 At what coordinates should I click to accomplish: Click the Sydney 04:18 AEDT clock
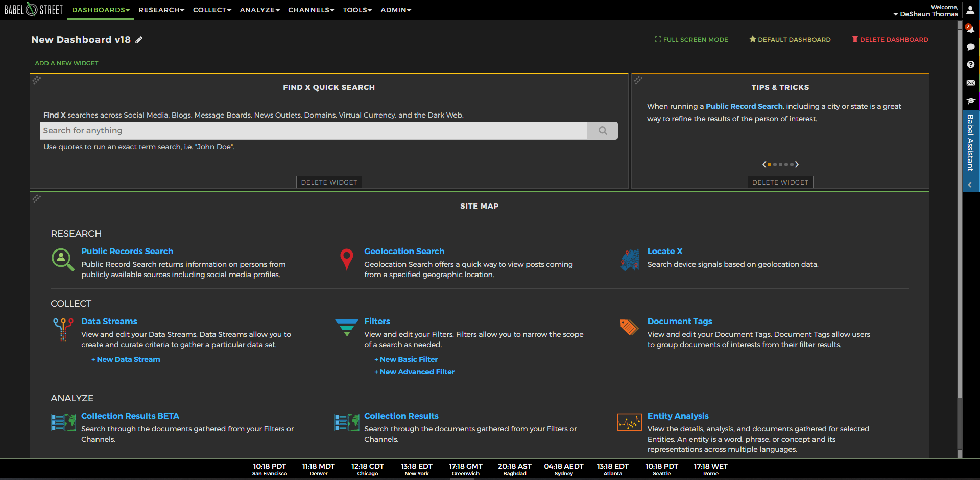(564, 469)
